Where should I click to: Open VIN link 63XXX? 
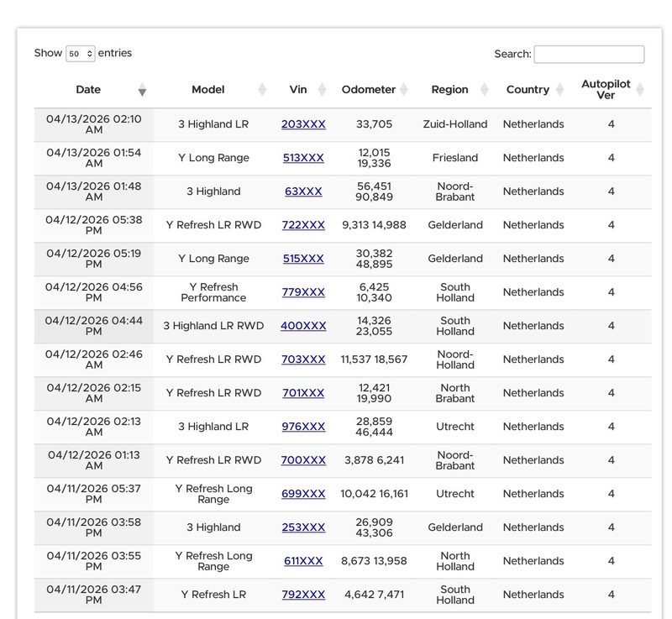click(303, 191)
